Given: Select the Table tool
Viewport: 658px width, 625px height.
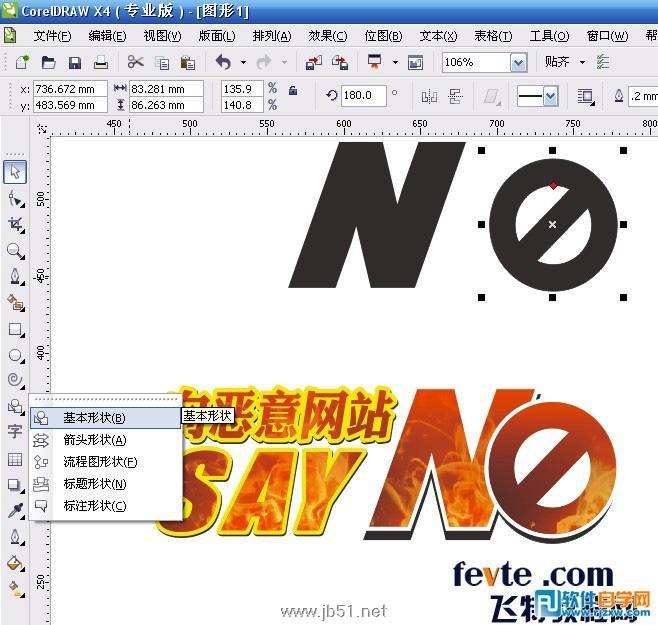Looking at the screenshot, I should click(15, 459).
